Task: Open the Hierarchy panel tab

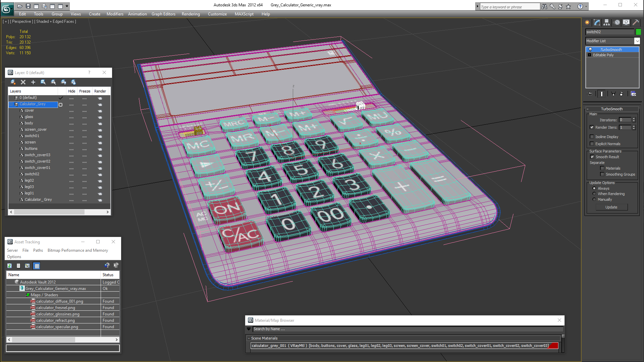Action: [607, 22]
